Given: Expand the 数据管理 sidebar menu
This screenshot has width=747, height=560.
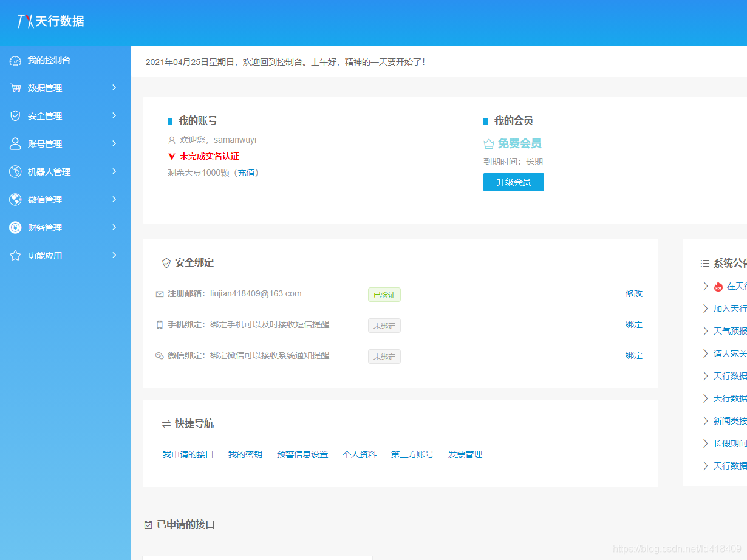Looking at the screenshot, I should point(114,88).
